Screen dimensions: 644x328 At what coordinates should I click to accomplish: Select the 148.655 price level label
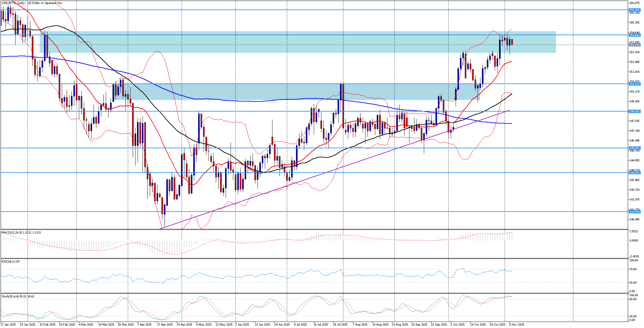click(634, 111)
